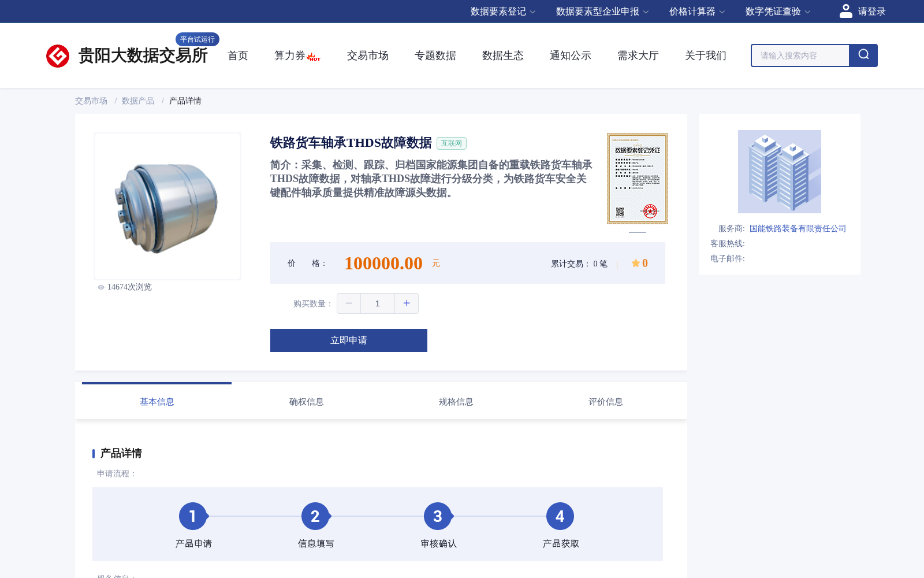Open provider 国能铁路装备有限责任公司 link
Screen dimensions: 924x578
pyautogui.click(x=798, y=228)
